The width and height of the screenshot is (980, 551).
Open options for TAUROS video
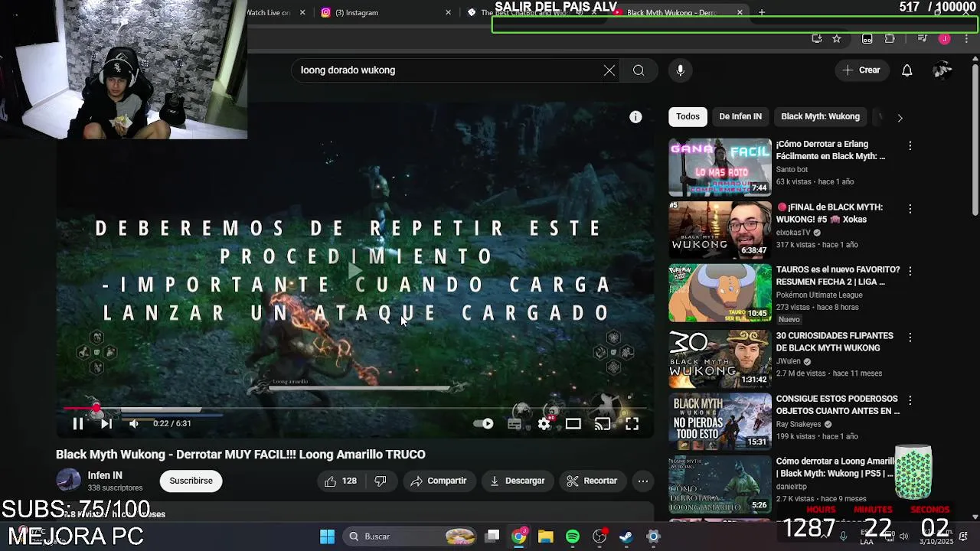pos(910,271)
